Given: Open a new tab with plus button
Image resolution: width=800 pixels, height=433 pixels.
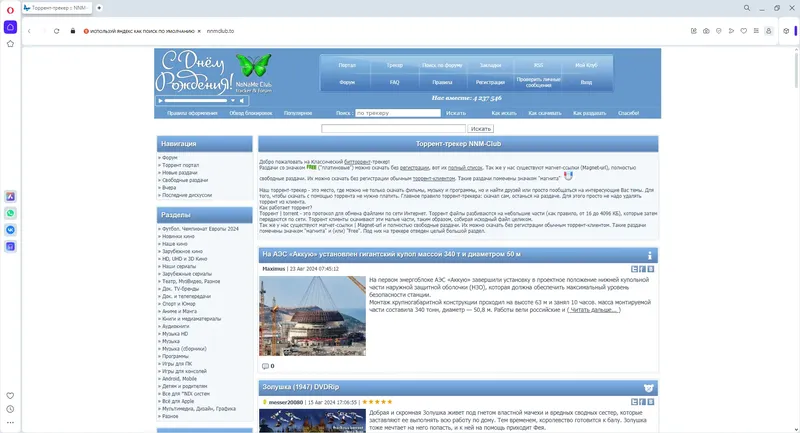Looking at the screenshot, I should 99,8.
